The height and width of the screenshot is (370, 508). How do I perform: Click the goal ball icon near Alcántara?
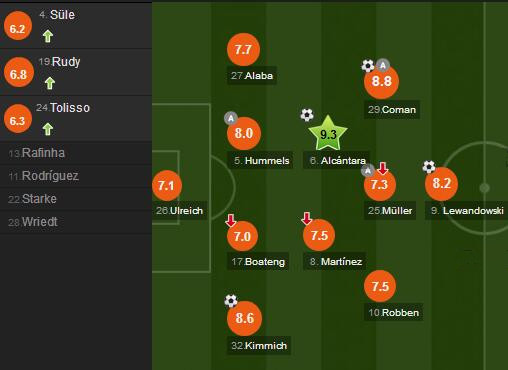coord(307,115)
